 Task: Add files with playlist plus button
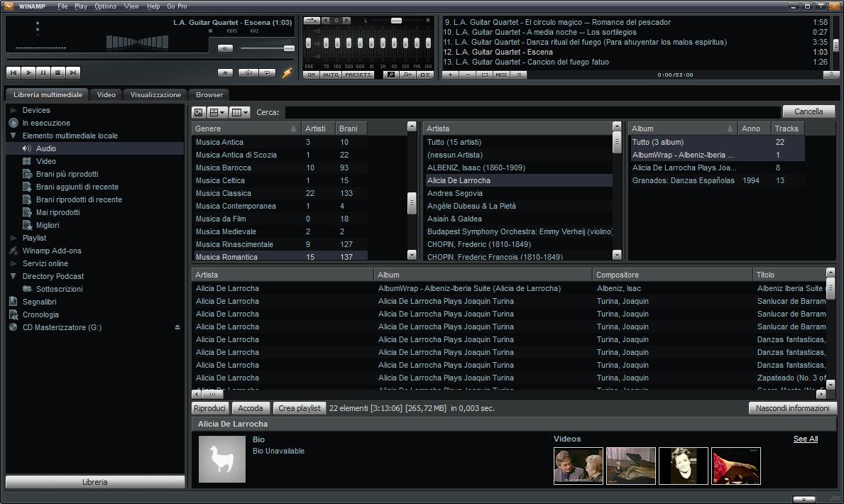[x=451, y=75]
